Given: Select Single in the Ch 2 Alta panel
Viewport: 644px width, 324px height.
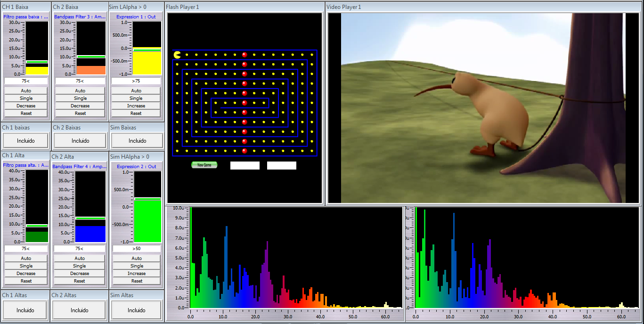Looking at the screenshot, I should [x=80, y=266].
